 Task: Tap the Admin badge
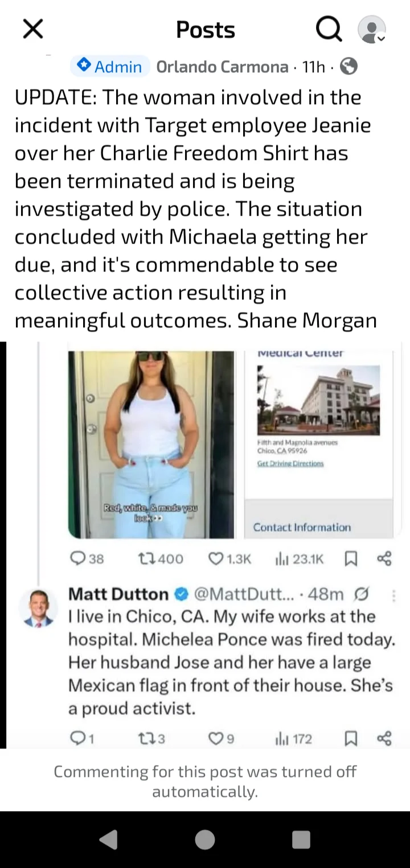pos(110,67)
